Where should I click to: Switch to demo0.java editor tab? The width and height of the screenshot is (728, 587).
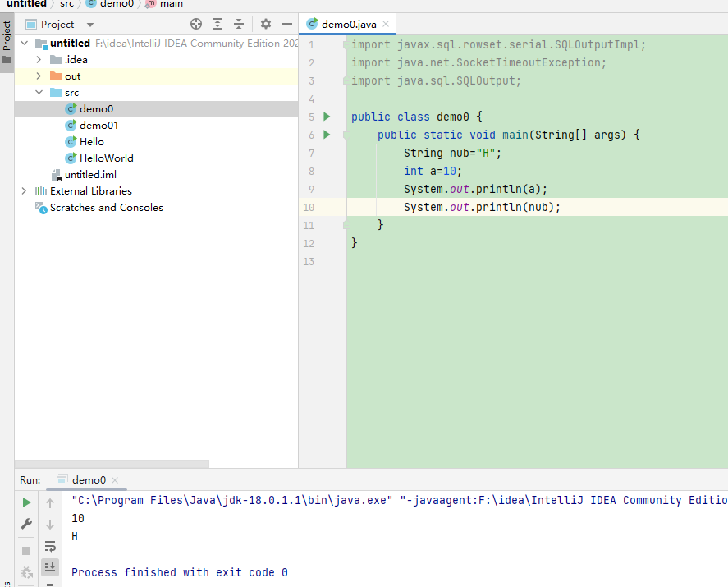click(349, 24)
